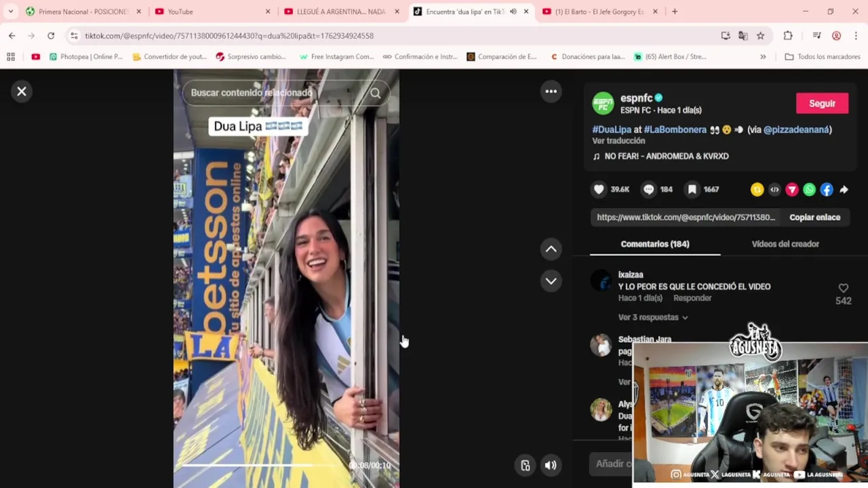Open the #DuaLipa hashtag

pos(612,129)
